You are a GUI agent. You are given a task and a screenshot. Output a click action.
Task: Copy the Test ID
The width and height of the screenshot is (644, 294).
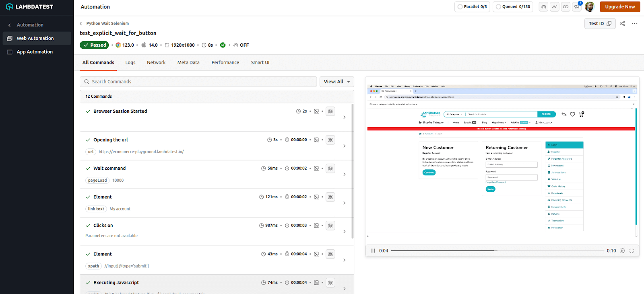click(x=600, y=23)
